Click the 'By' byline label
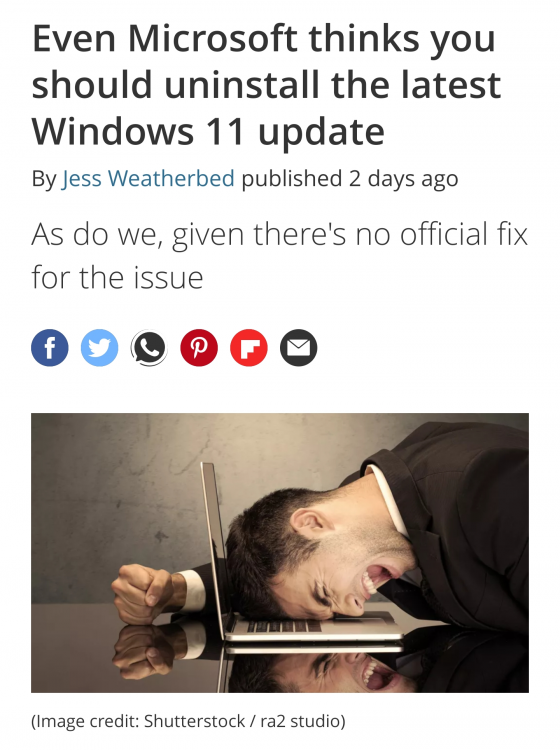560x750 pixels. (x=44, y=178)
